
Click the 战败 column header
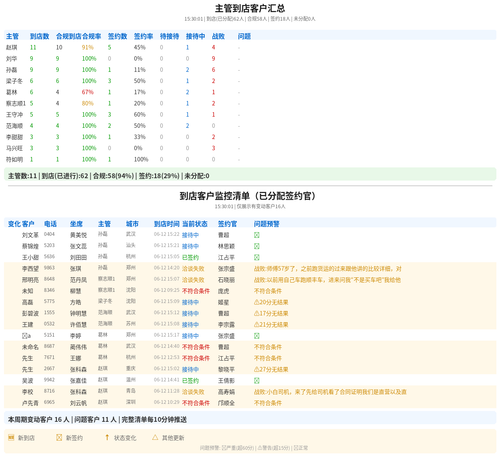tap(218, 36)
